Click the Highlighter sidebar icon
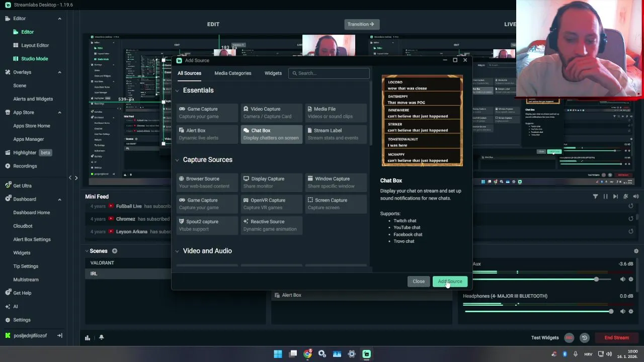The image size is (644, 362). (8, 152)
